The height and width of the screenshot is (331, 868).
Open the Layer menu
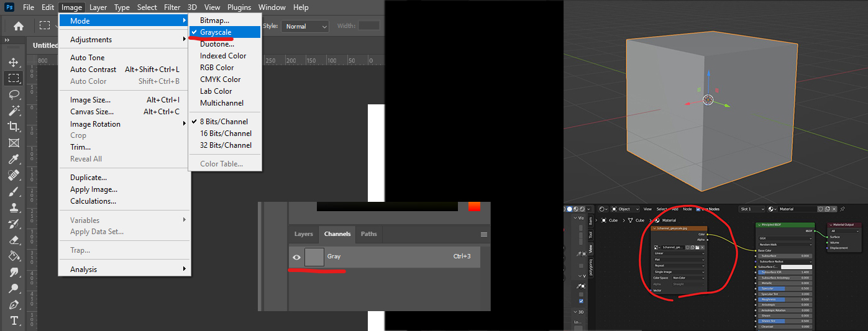click(x=98, y=7)
